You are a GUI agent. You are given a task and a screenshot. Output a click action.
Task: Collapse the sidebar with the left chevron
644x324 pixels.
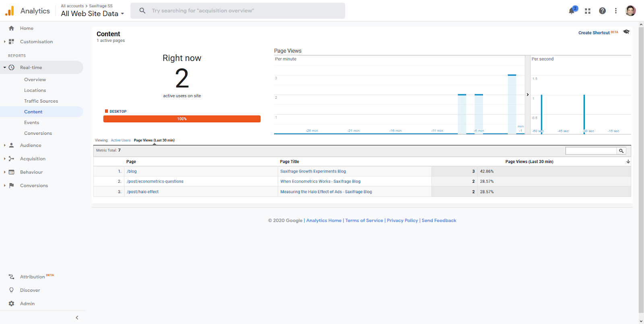coord(77,318)
